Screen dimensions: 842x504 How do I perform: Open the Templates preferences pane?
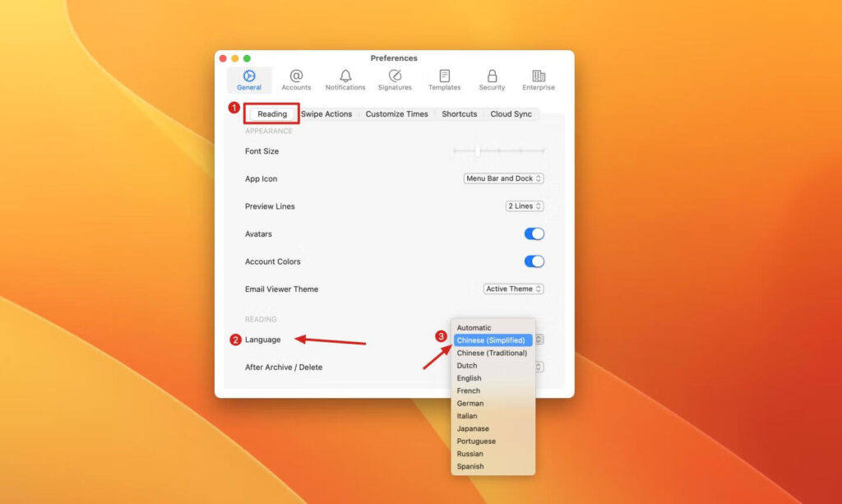pyautogui.click(x=444, y=78)
